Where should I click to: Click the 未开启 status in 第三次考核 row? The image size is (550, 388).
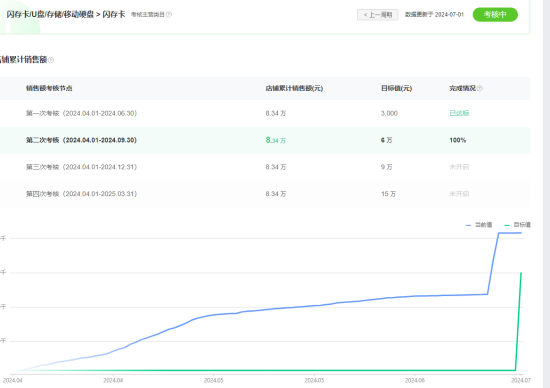(x=459, y=167)
